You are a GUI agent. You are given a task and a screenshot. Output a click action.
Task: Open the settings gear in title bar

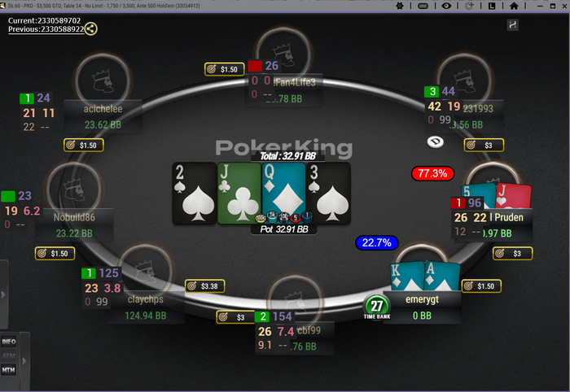click(400, 6)
